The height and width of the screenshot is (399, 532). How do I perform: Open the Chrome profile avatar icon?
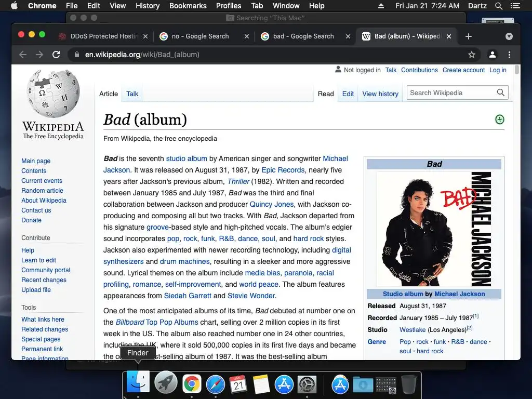pos(493,55)
